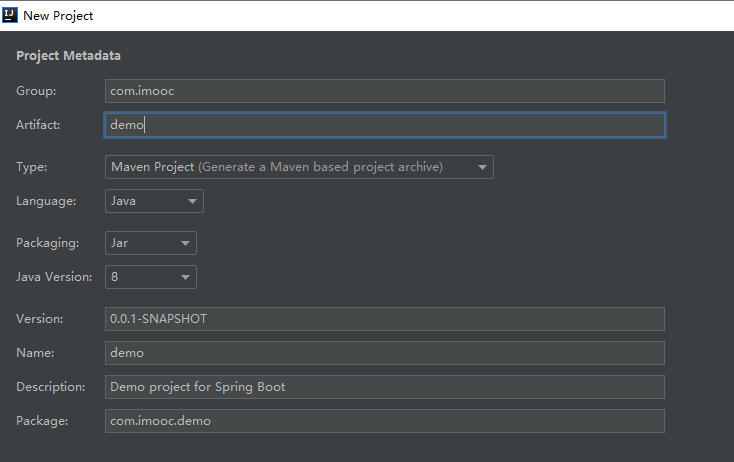Select the Name input field
The height and width of the screenshot is (462, 734).
coord(385,353)
